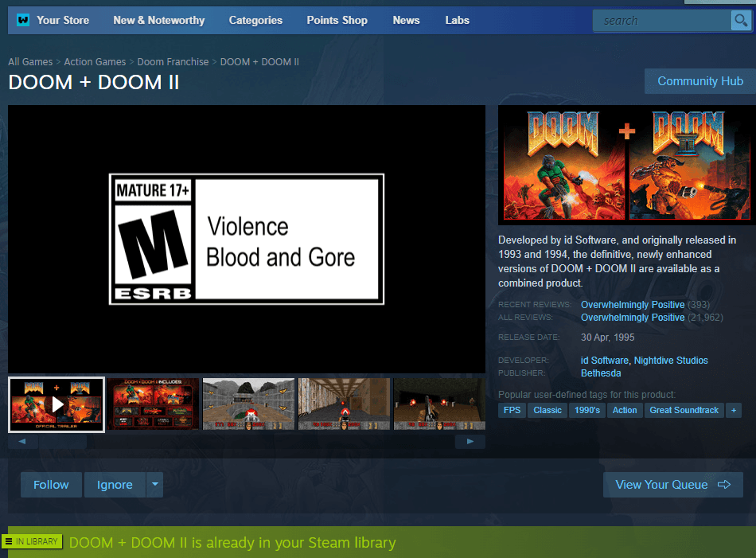Click the ESRB rating video area
The width and height of the screenshot is (756, 558).
coord(247,239)
